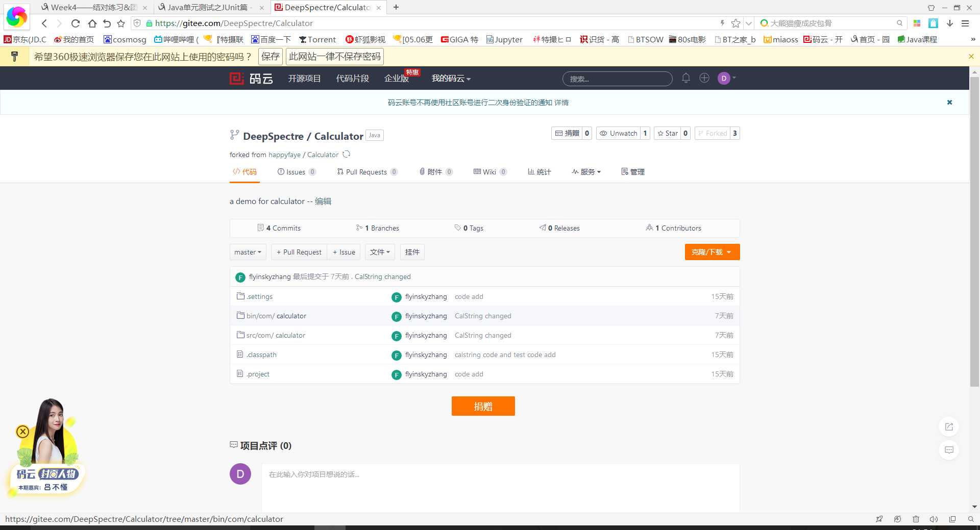
Task: Click the 挂件 button
Action: point(412,252)
